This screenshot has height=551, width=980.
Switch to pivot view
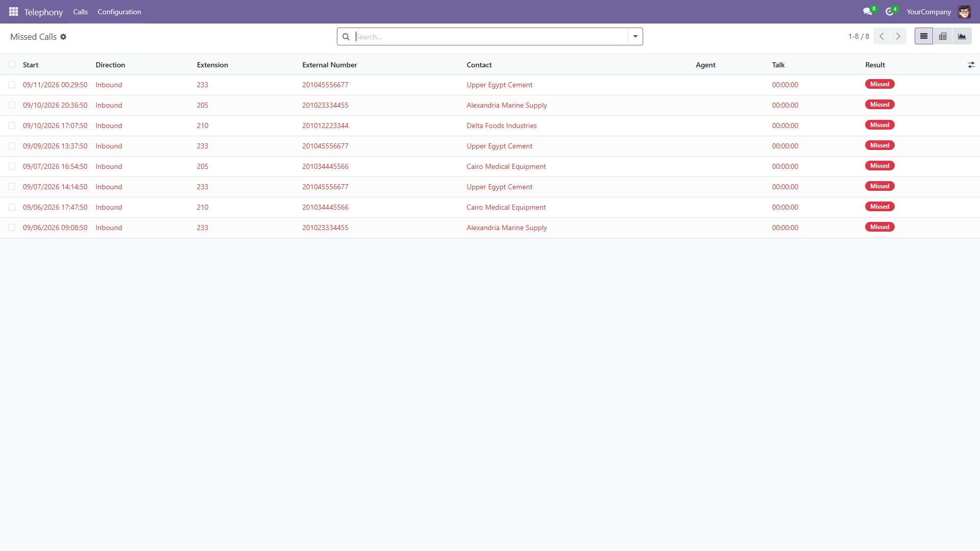tap(943, 36)
